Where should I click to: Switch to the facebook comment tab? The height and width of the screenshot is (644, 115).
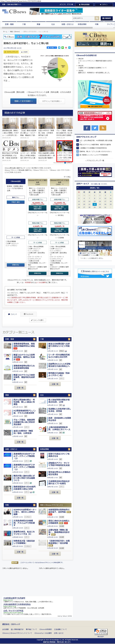coord(28,314)
